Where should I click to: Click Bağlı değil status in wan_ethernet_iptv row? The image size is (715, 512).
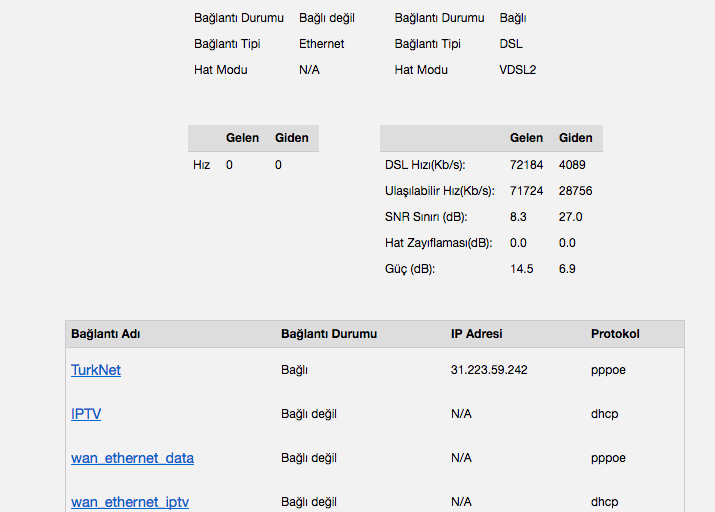(x=309, y=502)
